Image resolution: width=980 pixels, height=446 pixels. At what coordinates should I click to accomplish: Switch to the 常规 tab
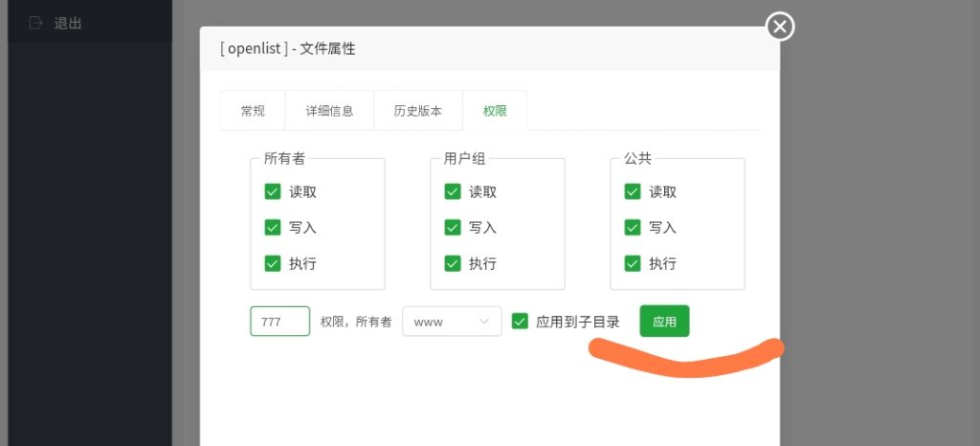coord(253,111)
